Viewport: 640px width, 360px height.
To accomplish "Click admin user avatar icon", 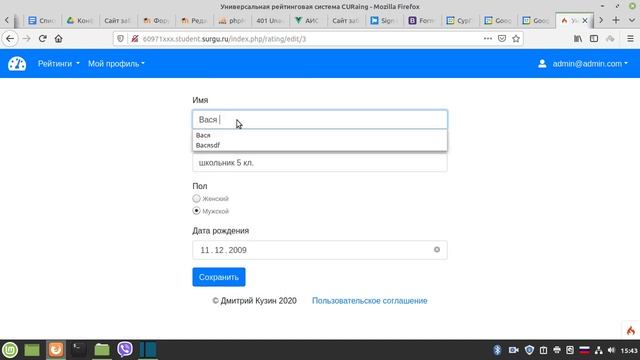I will click(x=542, y=64).
